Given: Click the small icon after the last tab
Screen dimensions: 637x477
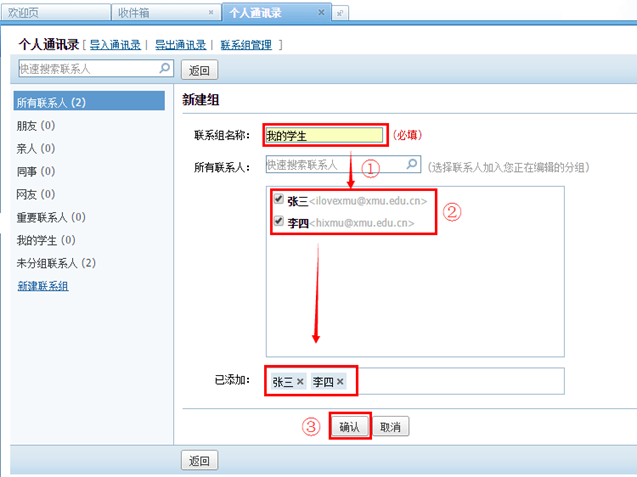Looking at the screenshot, I should click(x=340, y=12).
